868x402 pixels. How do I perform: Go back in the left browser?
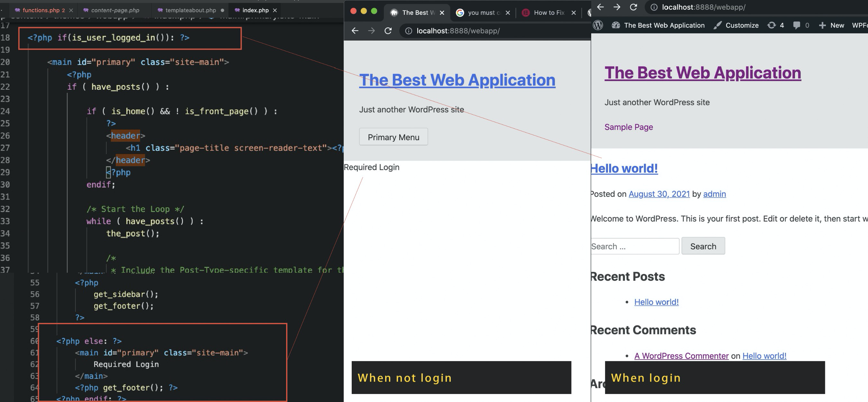point(355,31)
